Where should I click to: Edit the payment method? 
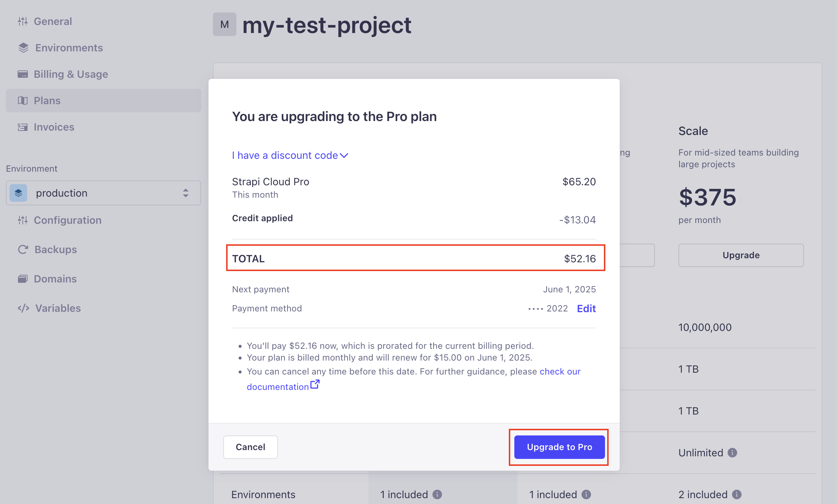pos(586,308)
